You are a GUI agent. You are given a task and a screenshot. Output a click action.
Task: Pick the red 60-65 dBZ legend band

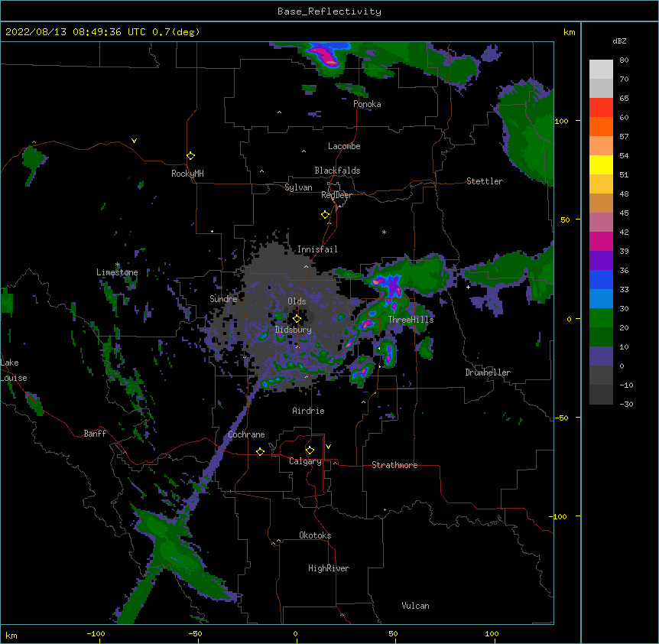[601, 107]
